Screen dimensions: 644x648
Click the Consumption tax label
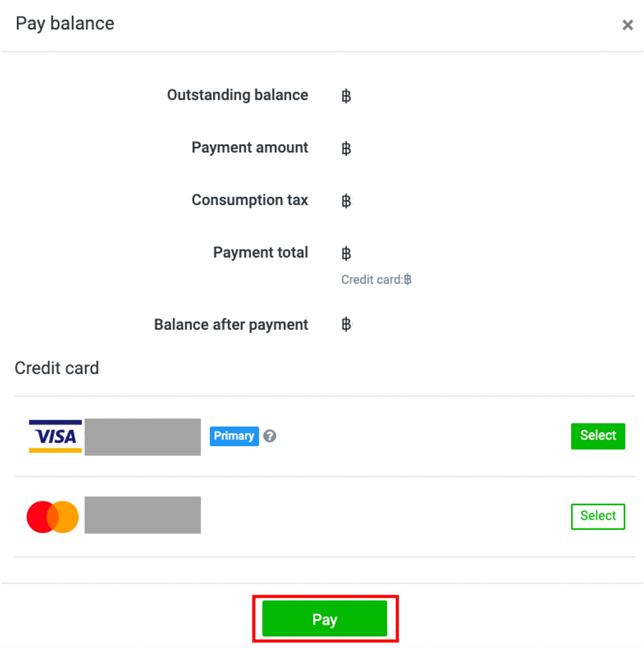click(x=250, y=200)
